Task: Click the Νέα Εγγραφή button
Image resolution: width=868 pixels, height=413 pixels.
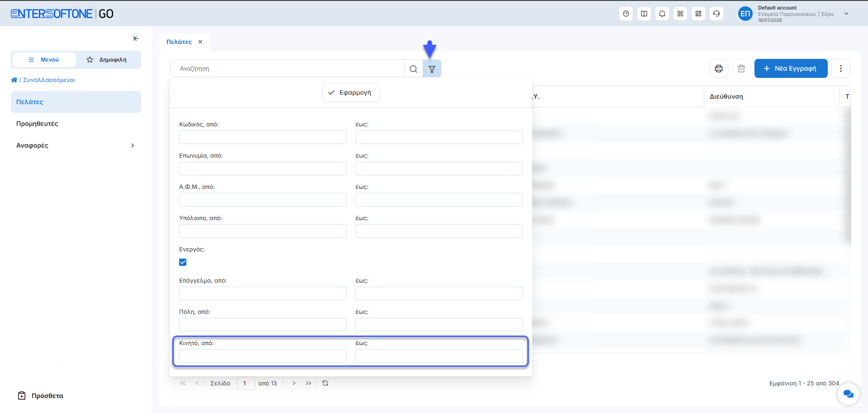Action: [791, 68]
